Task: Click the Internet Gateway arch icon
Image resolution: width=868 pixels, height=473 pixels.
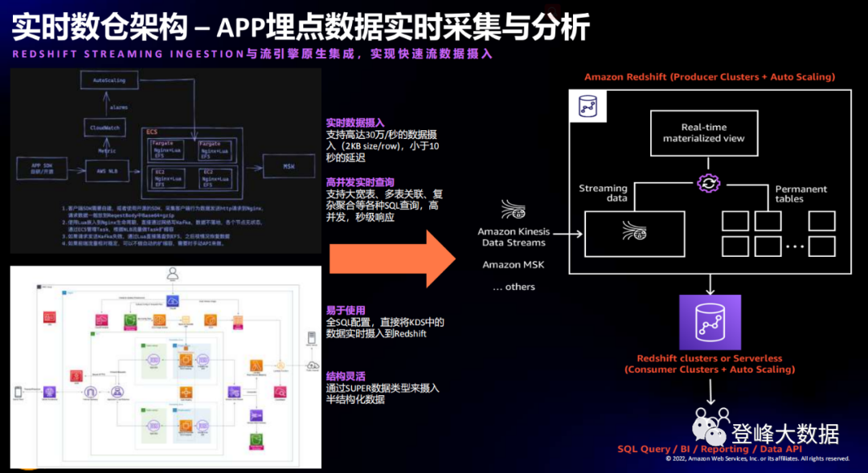Action: tap(91, 392)
